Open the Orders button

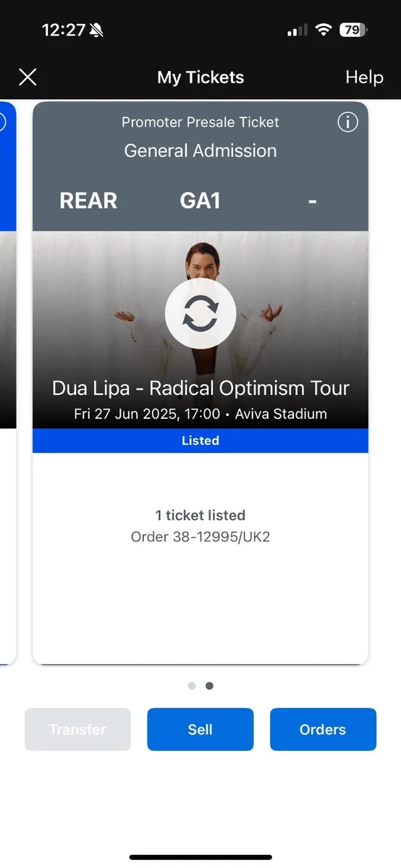[x=323, y=729]
